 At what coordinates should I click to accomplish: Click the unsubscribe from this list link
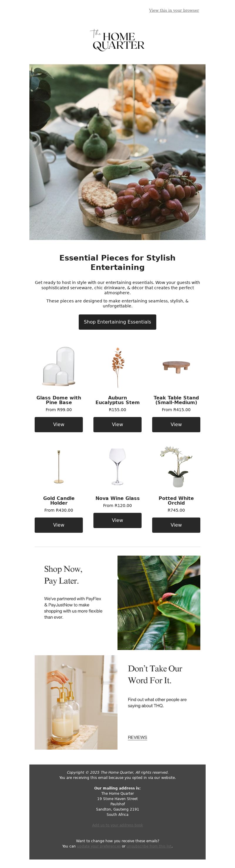[149, 846]
